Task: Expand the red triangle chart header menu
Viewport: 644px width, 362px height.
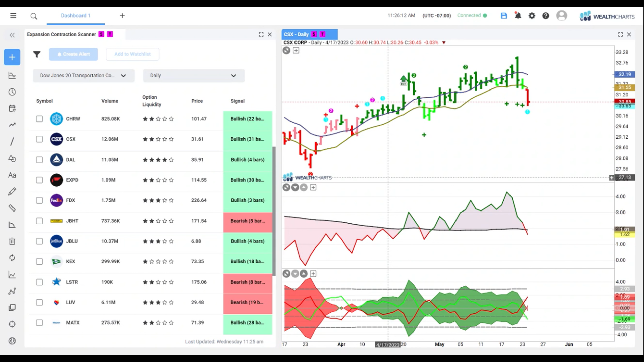Action: click(444, 43)
